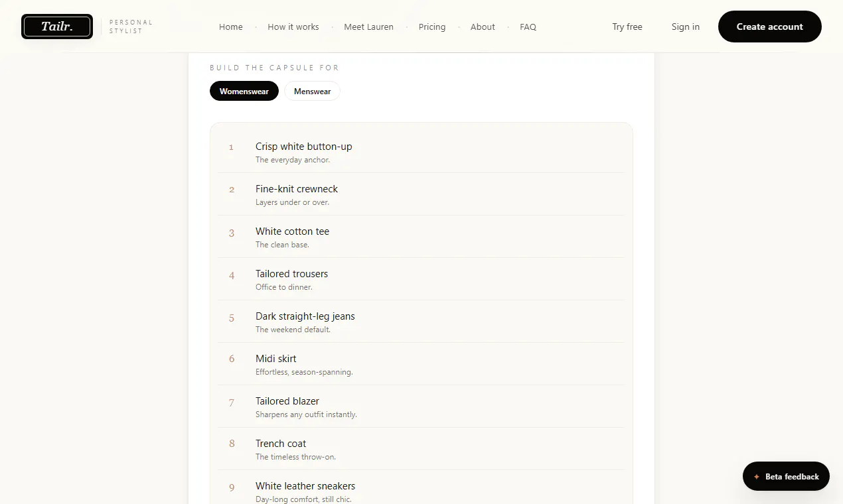Choose the Tailored trousers item

point(421,279)
